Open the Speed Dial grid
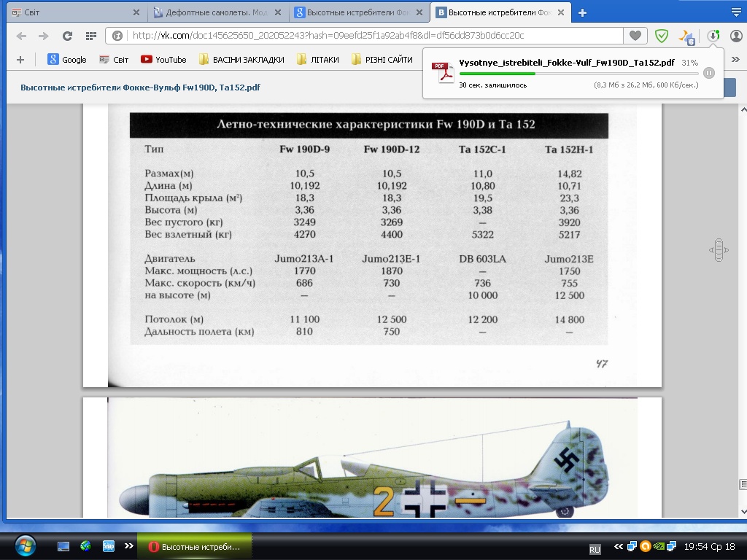Screen dimensions: 747x560 (x=91, y=36)
